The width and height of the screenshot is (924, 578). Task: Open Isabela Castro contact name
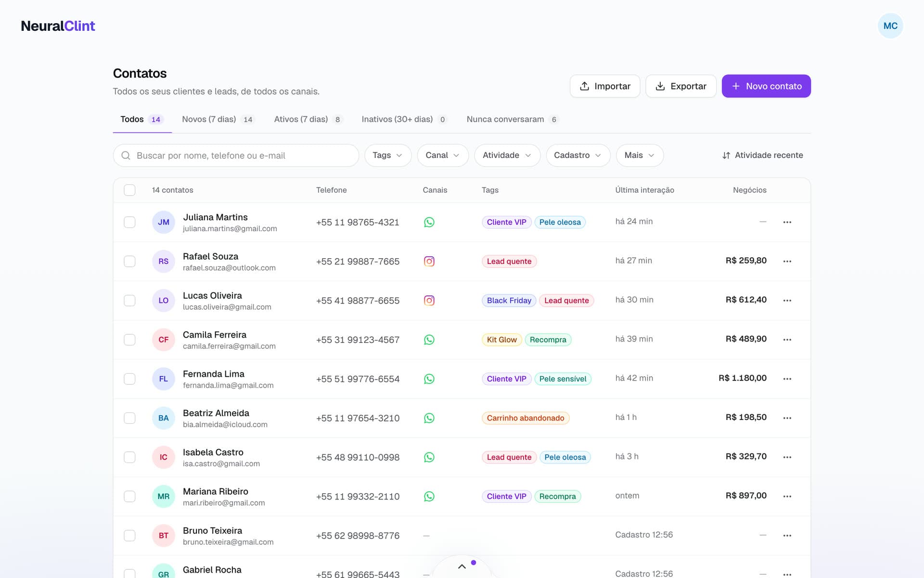[x=213, y=452]
